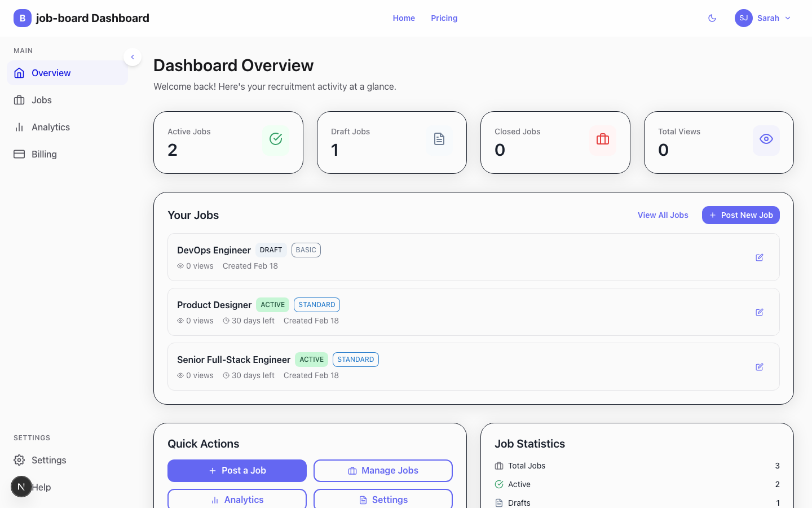Viewport: 812px width, 508px height.
Task: Open the Sarah account dropdown
Action: (768, 18)
